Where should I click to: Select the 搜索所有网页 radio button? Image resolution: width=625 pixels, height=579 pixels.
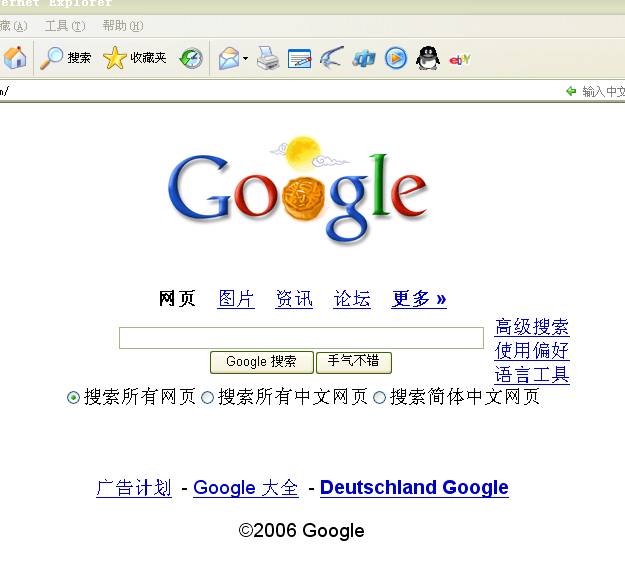coord(73,397)
